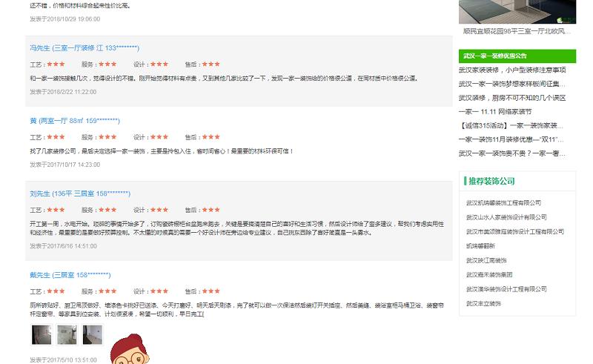Open case title 顺民宜顺花园98平三室一厅北欧风
Image resolution: width=593 pixels, height=364 pixels.
pyautogui.click(x=517, y=31)
